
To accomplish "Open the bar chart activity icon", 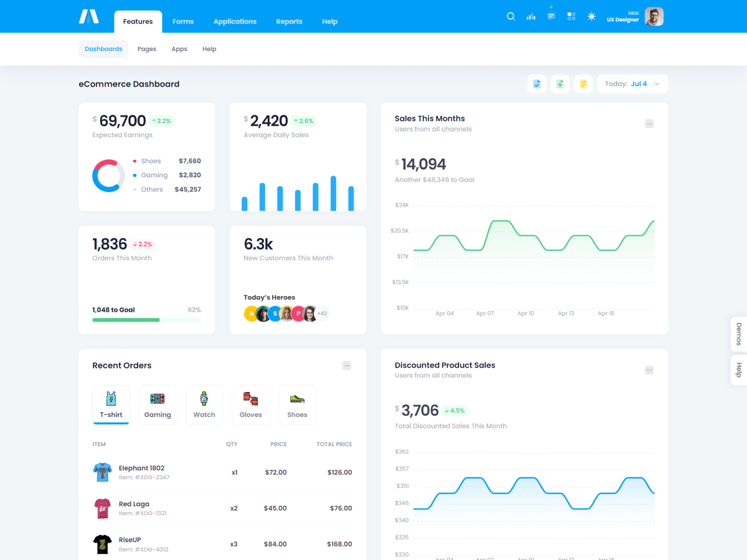I will pos(531,17).
